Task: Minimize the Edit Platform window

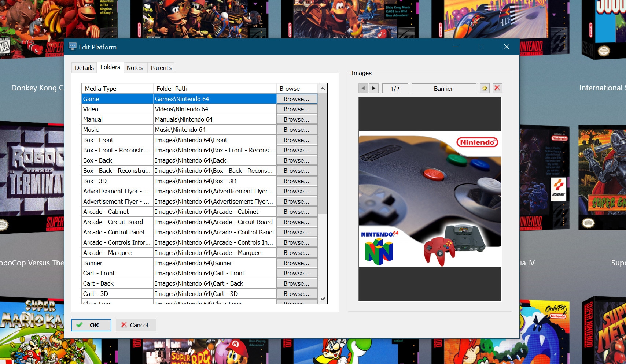Action: (x=455, y=47)
